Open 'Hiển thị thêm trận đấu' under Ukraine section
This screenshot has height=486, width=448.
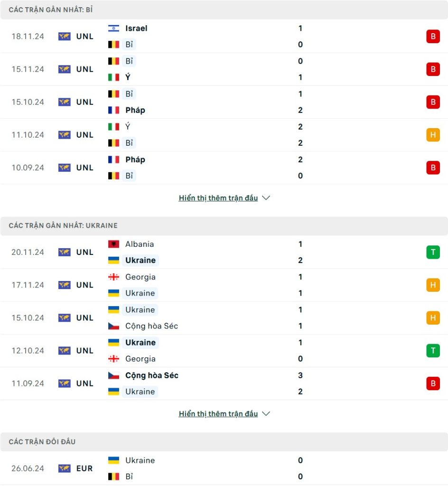218,413
